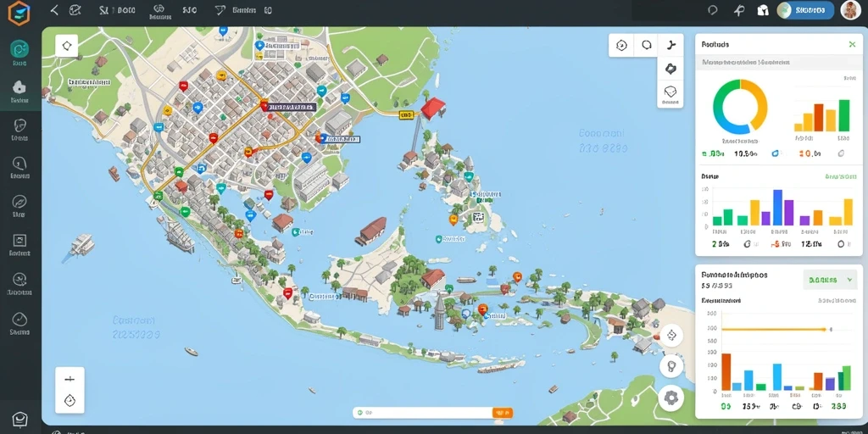This screenshot has height=434, width=868.
Task: Select the green circular sidebar icon at top
Action: (x=19, y=48)
